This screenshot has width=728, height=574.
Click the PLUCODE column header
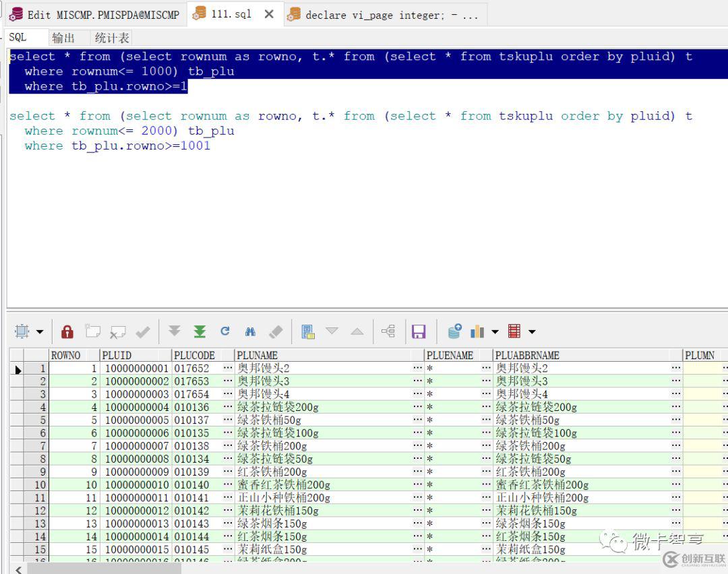tap(194, 355)
